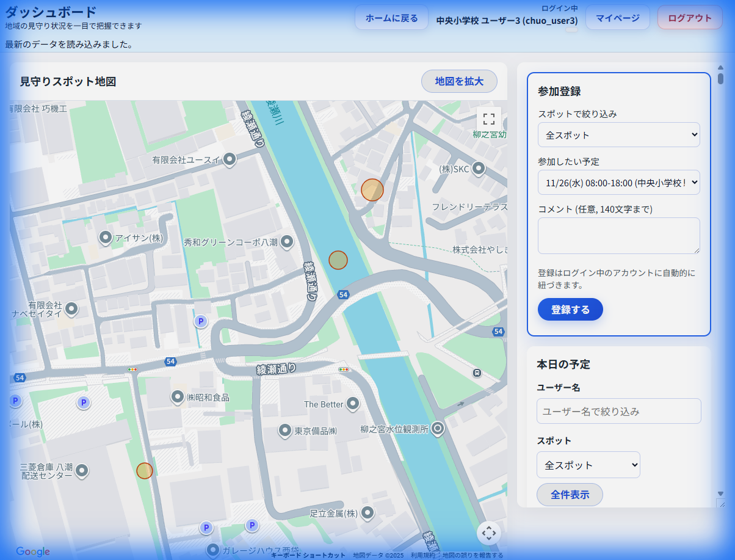The image size is (735, 560).
Task: Click the (株)SKC location pin
Action: click(479, 168)
